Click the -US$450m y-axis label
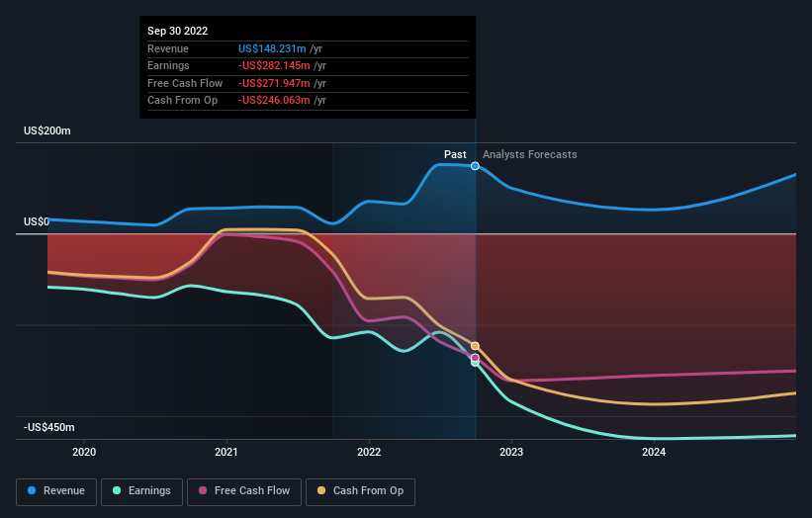812x518 pixels. [49, 427]
